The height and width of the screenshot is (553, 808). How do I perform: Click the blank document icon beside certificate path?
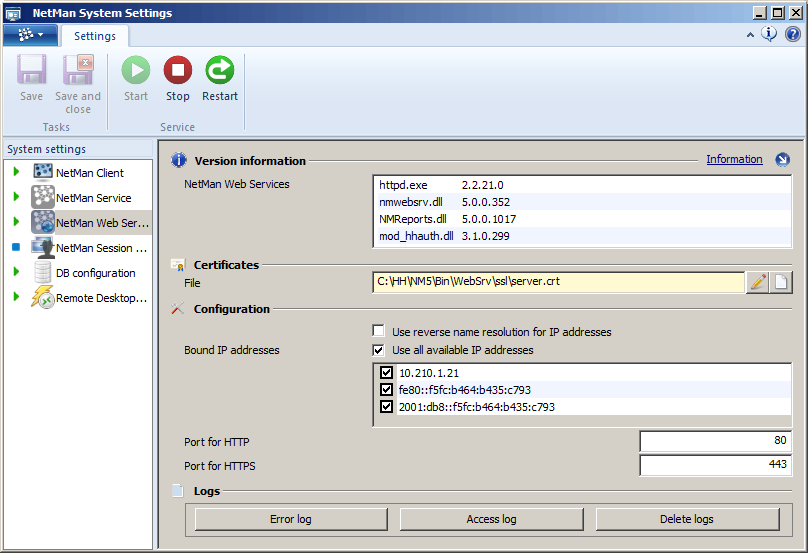tap(781, 282)
